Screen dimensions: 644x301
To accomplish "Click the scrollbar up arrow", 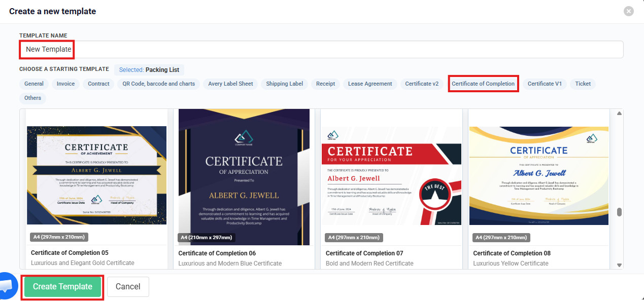I will (x=619, y=114).
